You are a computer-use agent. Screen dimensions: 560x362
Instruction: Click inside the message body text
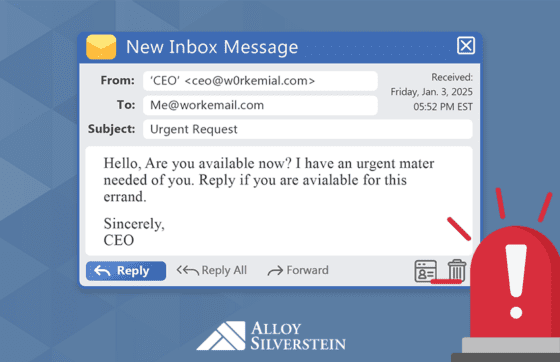(x=269, y=180)
